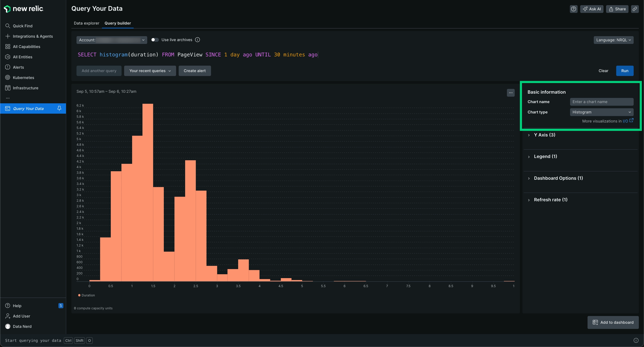
Task: Copy permalink via link icon
Action: pyautogui.click(x=635, y=9)
